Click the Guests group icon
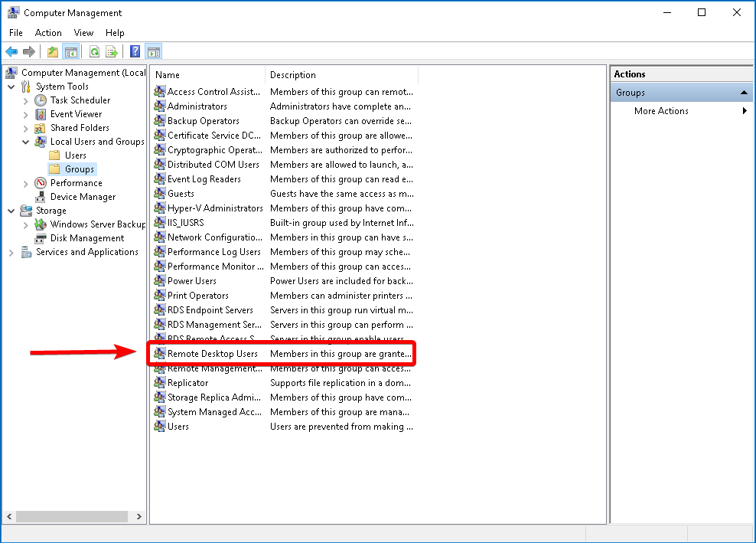The height and width of the screenshot is (543, 756). [160, 194]
